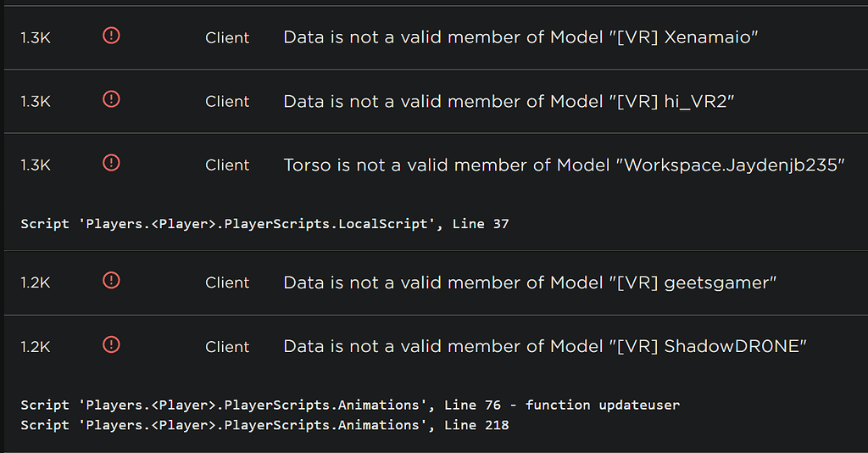
Task: Click the 1.2K count on ShadowDRONE row
Action: click(x=36, y=347)
